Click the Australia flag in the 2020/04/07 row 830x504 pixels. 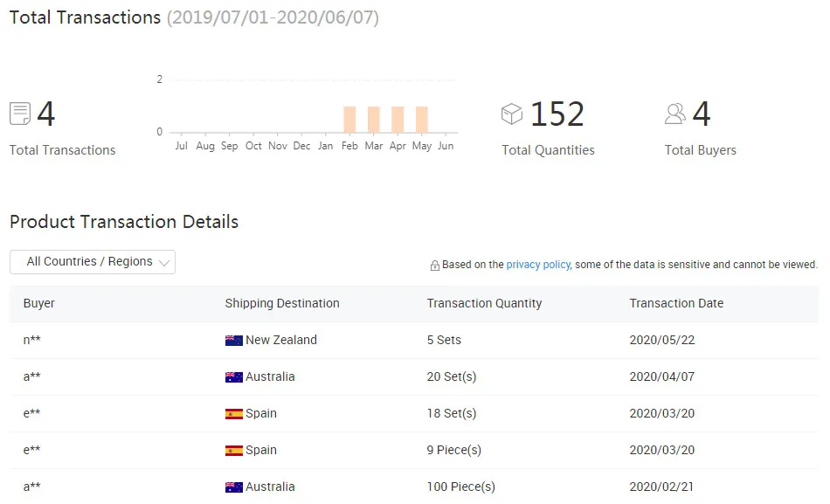click(233, 377)
